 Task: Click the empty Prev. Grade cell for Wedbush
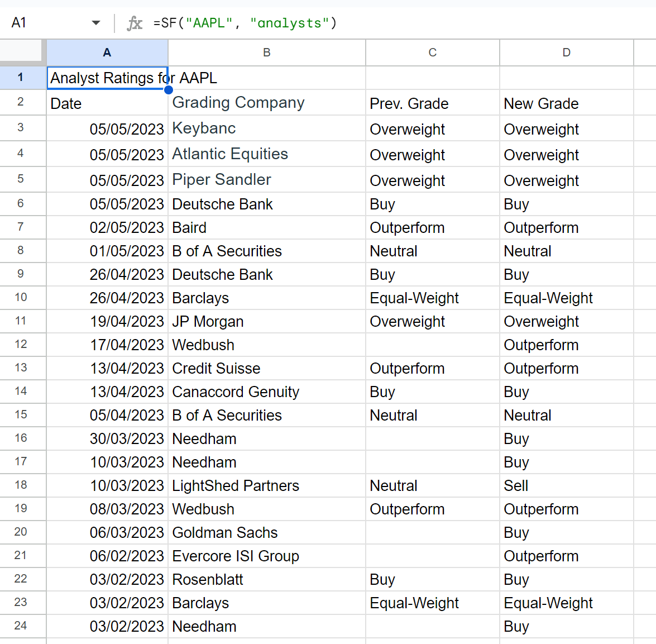433,345
